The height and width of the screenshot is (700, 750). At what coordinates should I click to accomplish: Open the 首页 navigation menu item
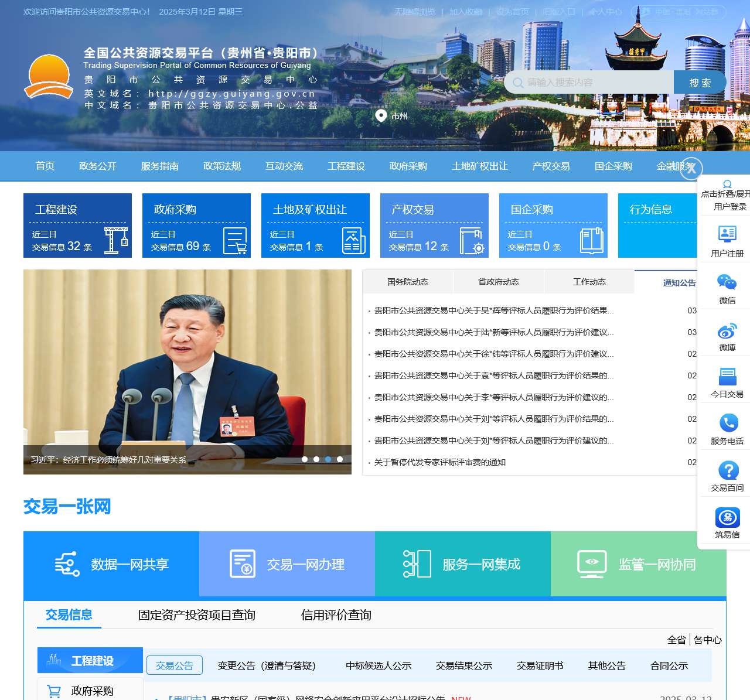(x=45, y=166)
